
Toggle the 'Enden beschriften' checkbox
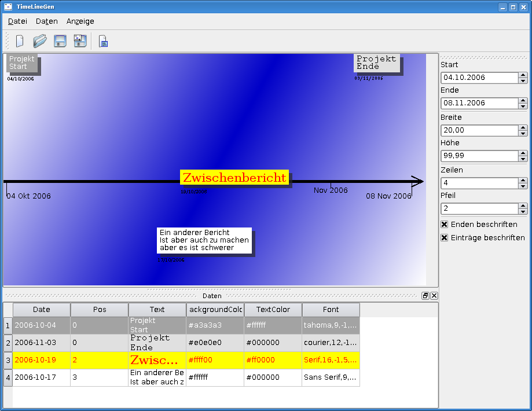coord(445,225)
